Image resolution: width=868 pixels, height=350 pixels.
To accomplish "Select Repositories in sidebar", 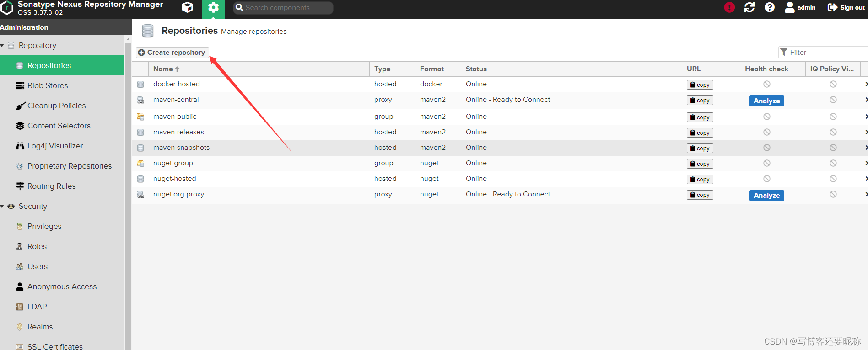I will (62, 65).
